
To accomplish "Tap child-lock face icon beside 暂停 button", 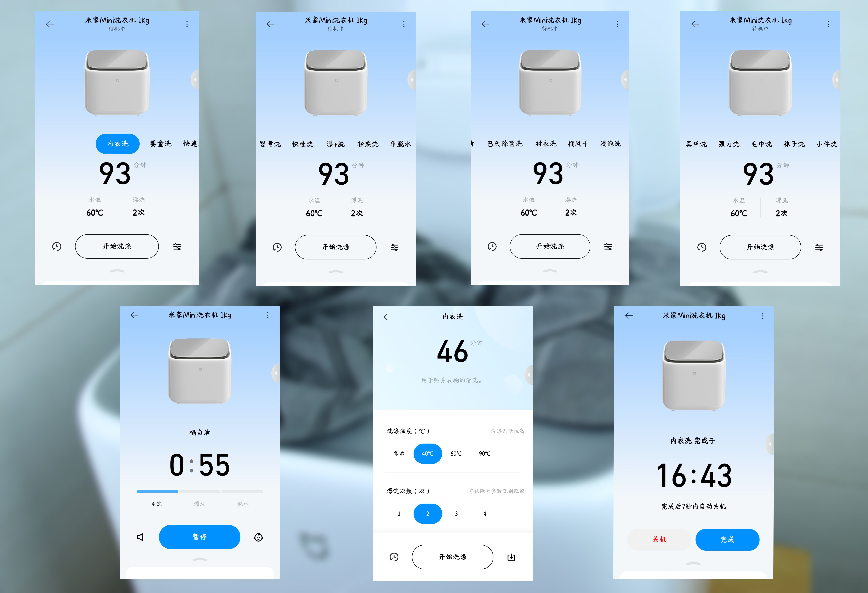I will pyautogui.click(x=259, y=537).
